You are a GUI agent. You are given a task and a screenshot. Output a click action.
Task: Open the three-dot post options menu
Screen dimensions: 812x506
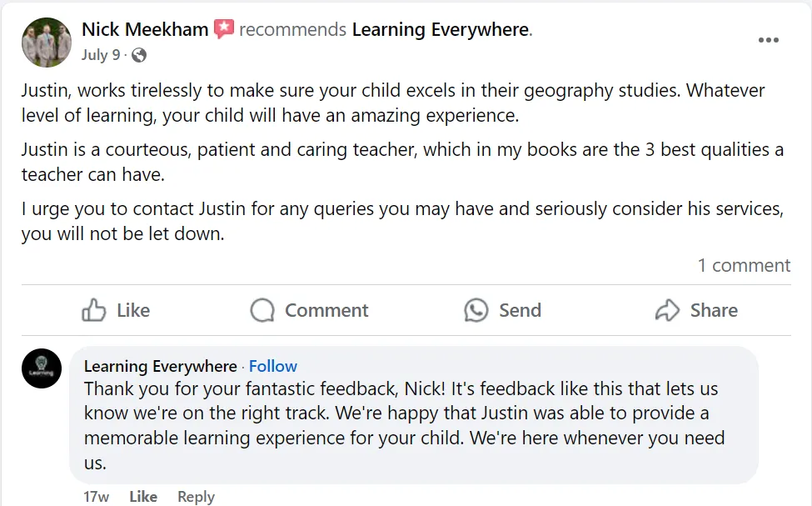click(x=768, y=40)
